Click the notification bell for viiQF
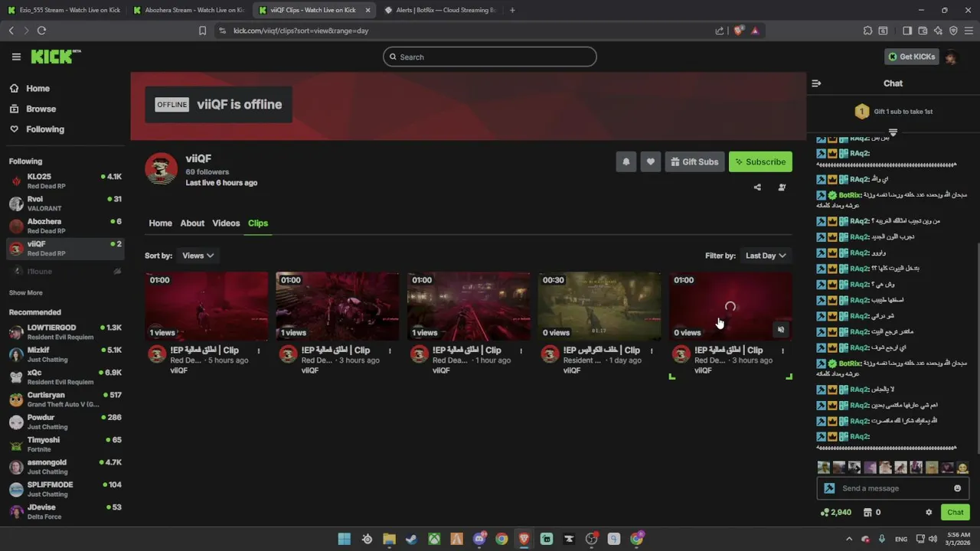Image resolution: width=980 pixels, height=551 pixels. (626, 161)
